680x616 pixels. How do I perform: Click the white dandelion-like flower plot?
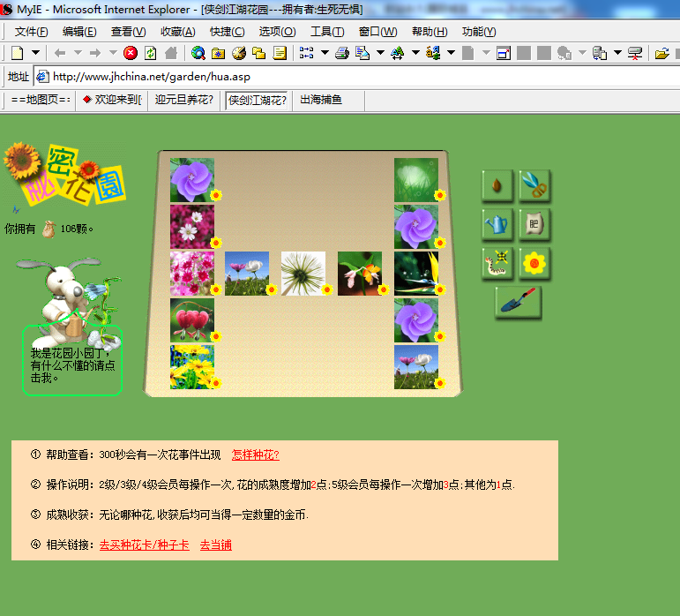pos(303,274)
